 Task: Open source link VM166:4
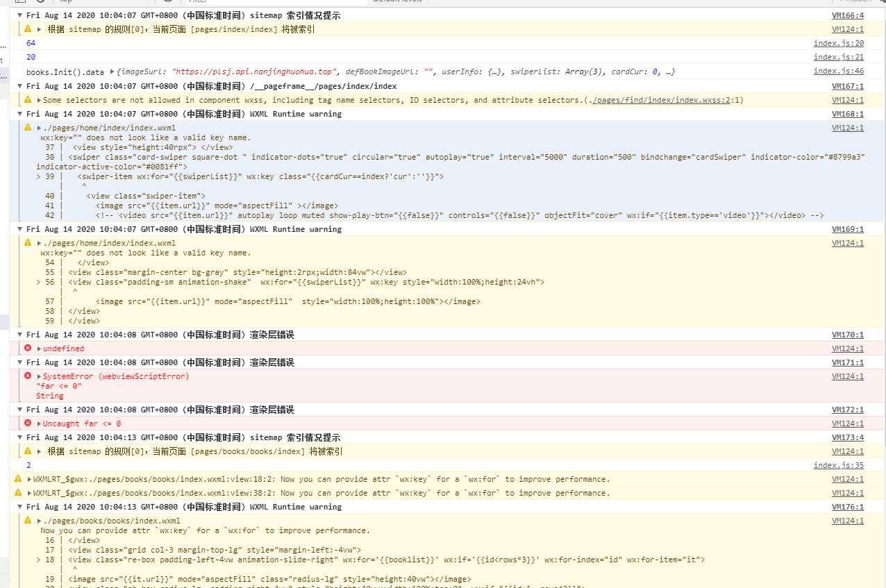(x=848, y=15)
